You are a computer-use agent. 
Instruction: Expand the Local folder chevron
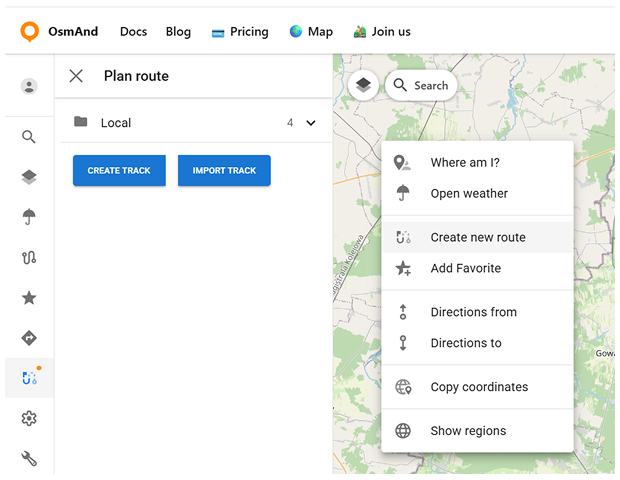310,123
